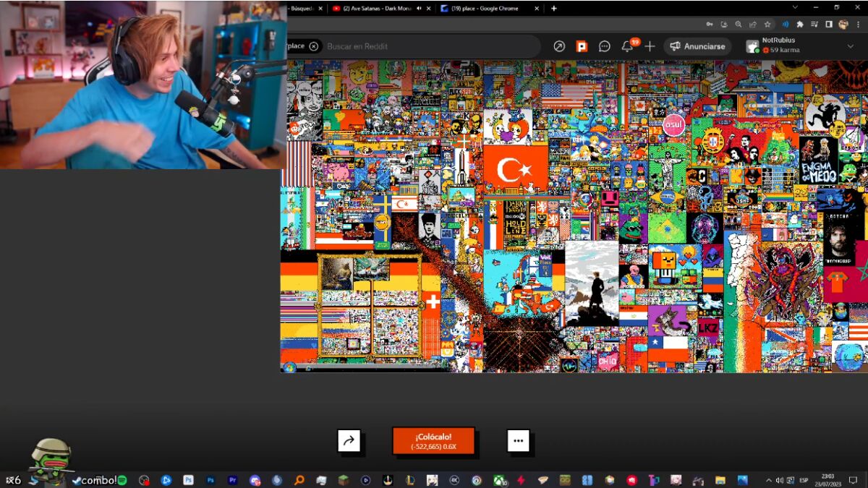Clear the r/place search filter
This screenshot has width=868, height=488.
[313, 46]
